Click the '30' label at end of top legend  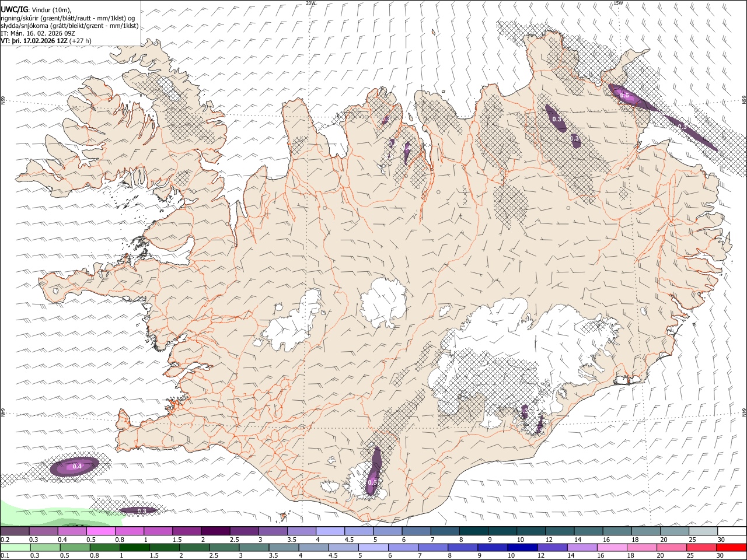tap(721, 540)
